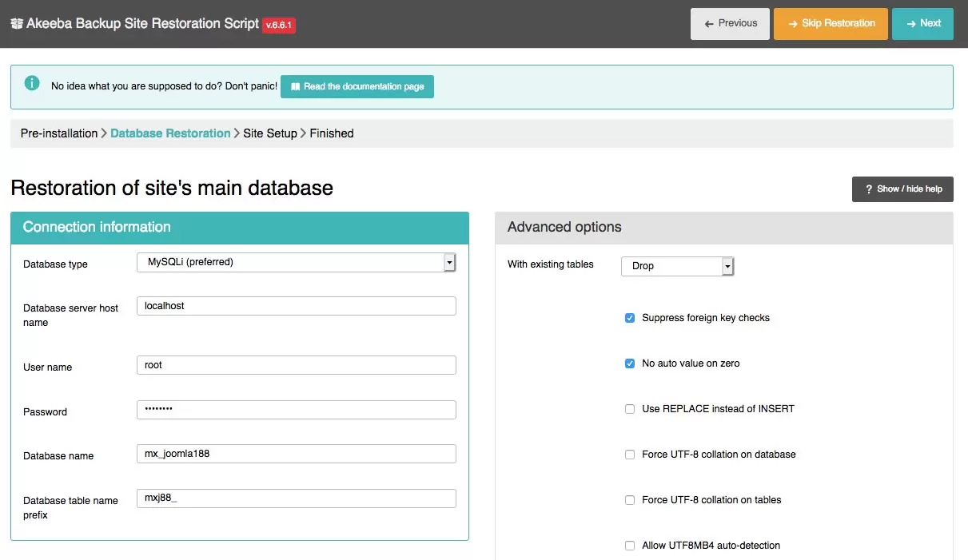Click inside the Database name field
Viewport: 968px width, 560px height.
click(296, 453)
